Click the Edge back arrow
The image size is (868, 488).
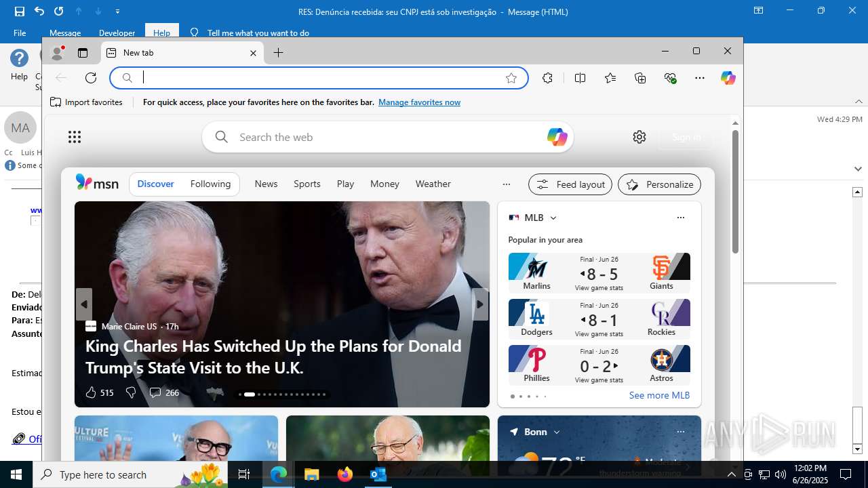(61, 78)
